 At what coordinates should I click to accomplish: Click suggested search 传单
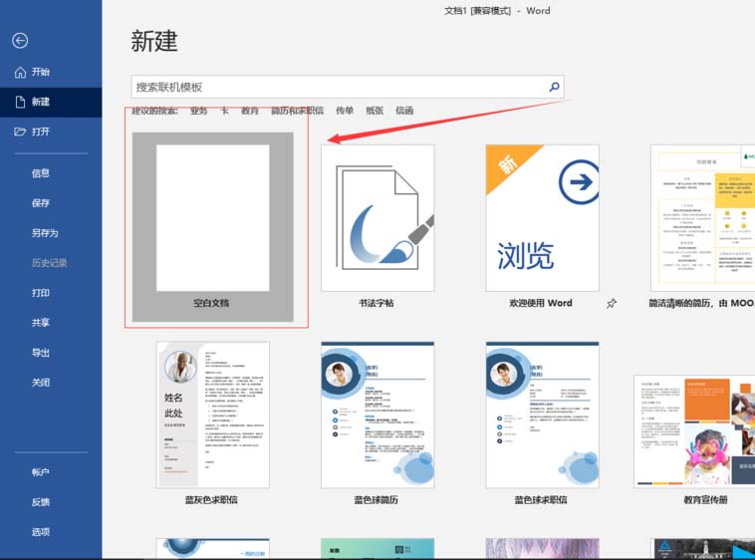(345, 111)
